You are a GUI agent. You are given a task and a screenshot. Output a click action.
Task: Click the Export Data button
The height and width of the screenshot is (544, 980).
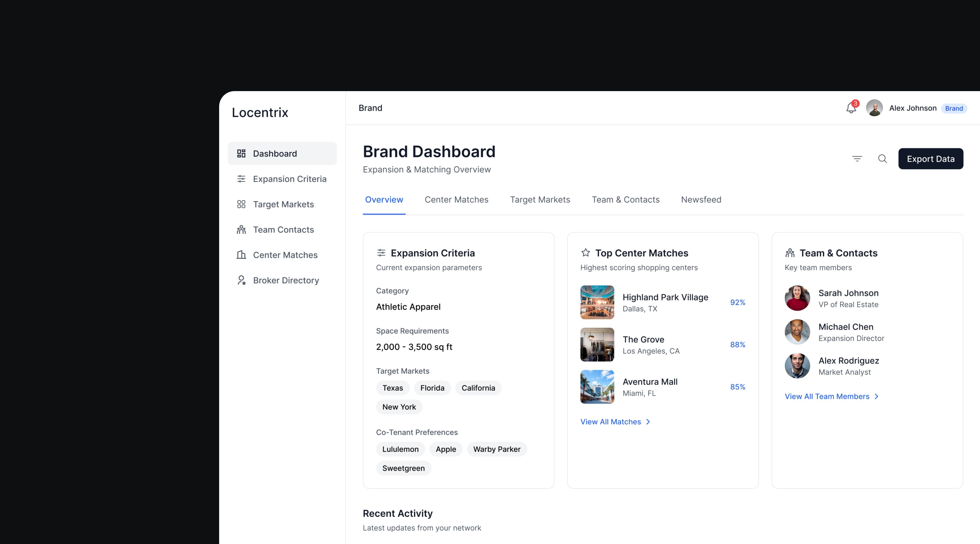click(930, 159)
